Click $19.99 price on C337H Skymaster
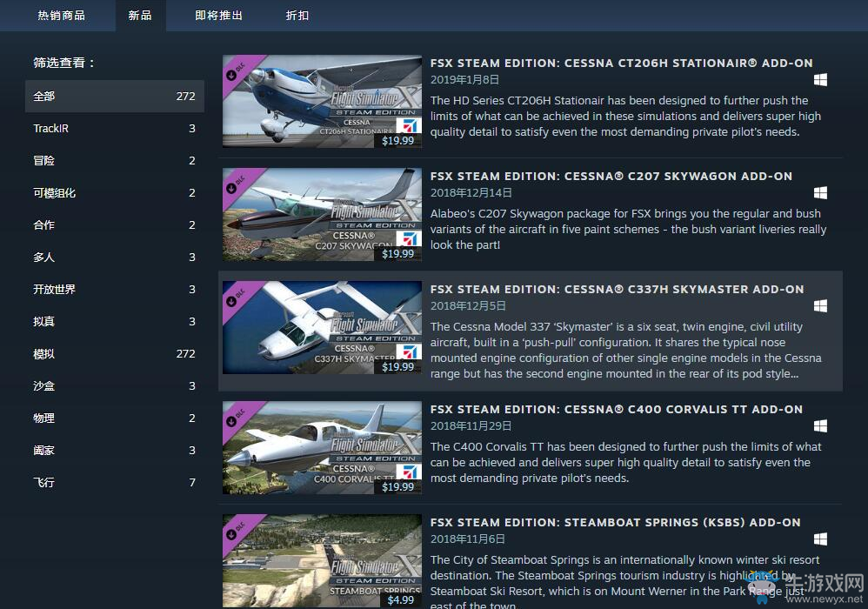Screen dimensions: 868x609 (x=398, y=366)
